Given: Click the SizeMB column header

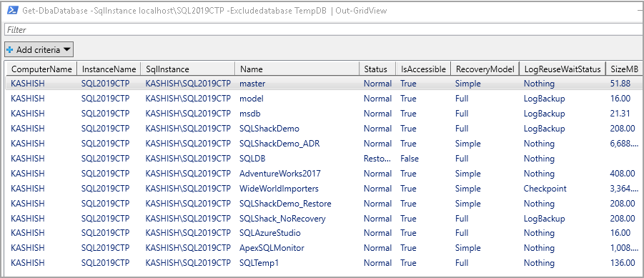Looking at the screenshot, I should coord(624,69).
